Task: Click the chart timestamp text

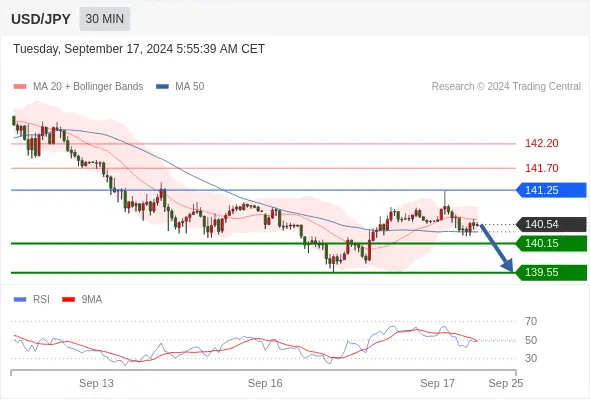Action: [139, 49]
